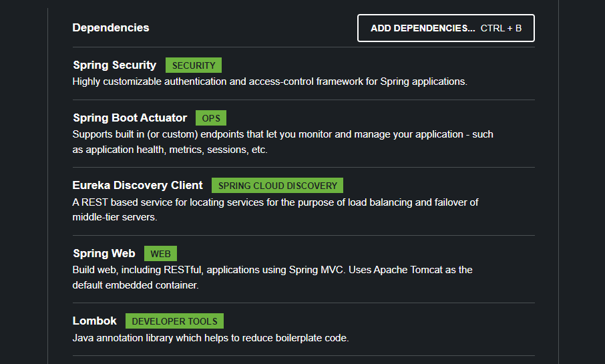Click the Spring Web description about Tomcat
Viewport: 605px width, 364px height.
pos(272,278)
